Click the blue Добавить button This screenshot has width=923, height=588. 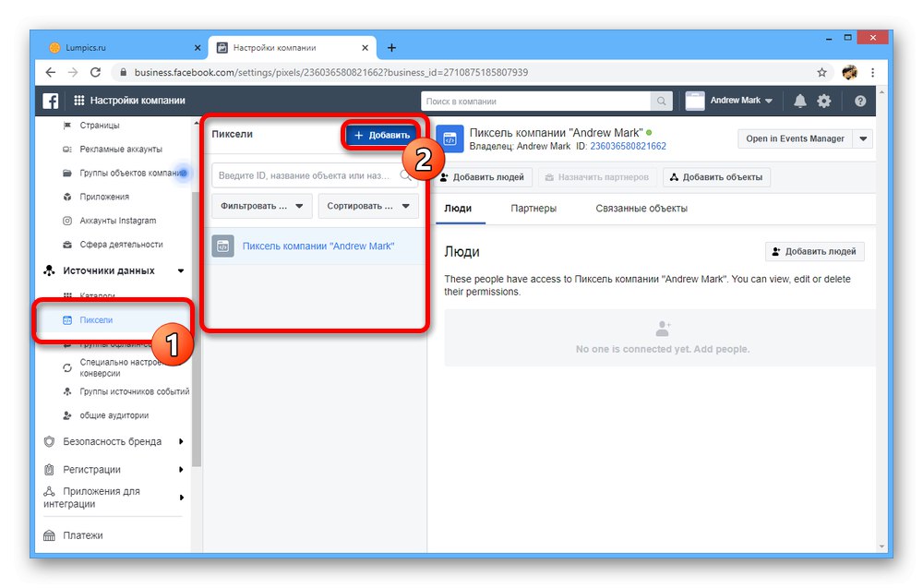click(382, 136)
